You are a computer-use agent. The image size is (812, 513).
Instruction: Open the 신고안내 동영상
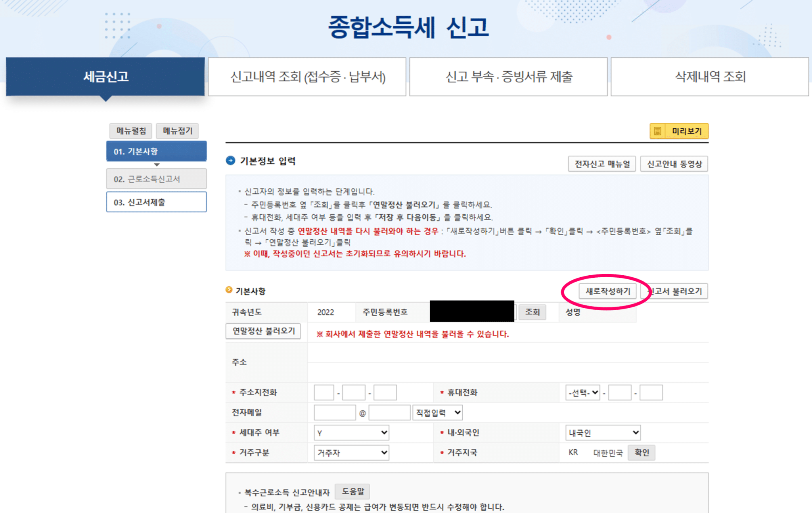[674, 164]
